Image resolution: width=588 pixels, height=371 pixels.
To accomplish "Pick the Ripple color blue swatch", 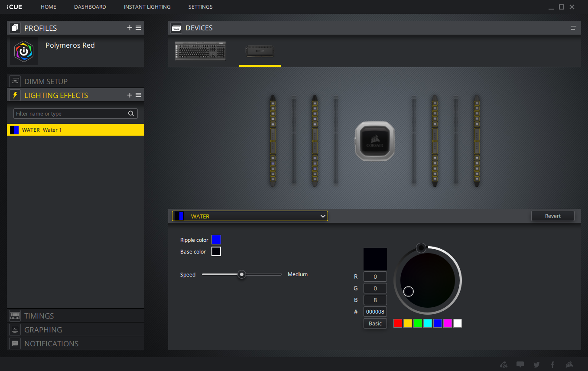I will 216,240.
